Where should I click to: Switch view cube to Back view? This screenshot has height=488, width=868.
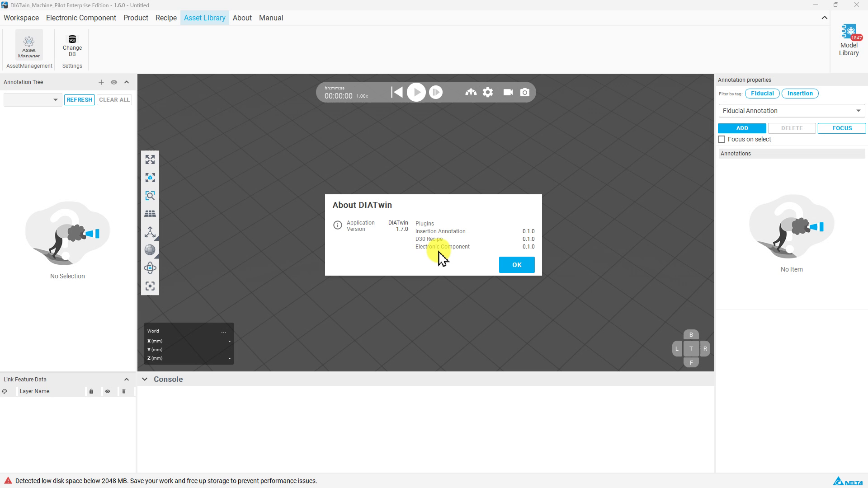(691, 335)
